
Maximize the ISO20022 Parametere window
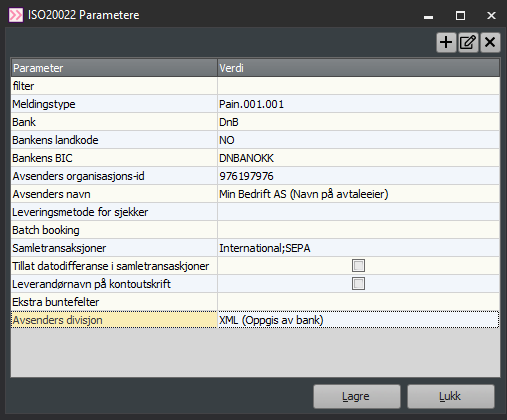[x=460, y=16]
